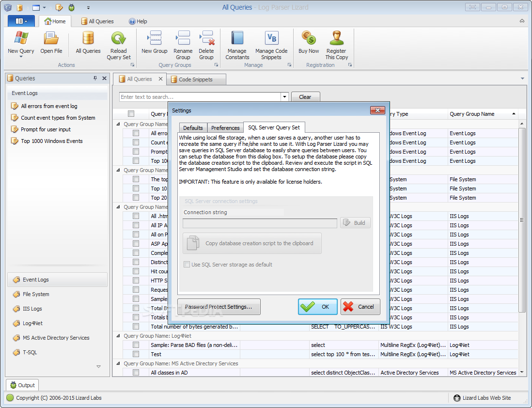This screenshot has width=532, height=408.
Task: Click the Buy Now coins icon
Action: point(309,38)
